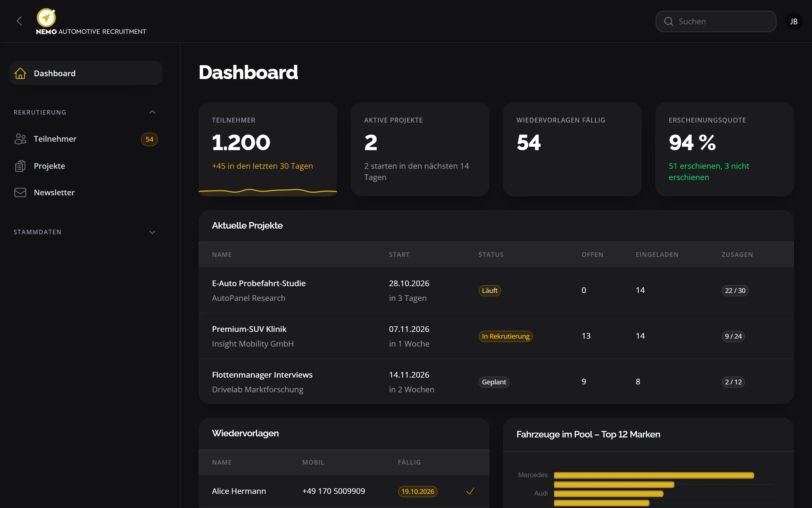Click the Läuft status badge
The height and width of the screenshot is (508, 812).
click(x=489, y=291)
